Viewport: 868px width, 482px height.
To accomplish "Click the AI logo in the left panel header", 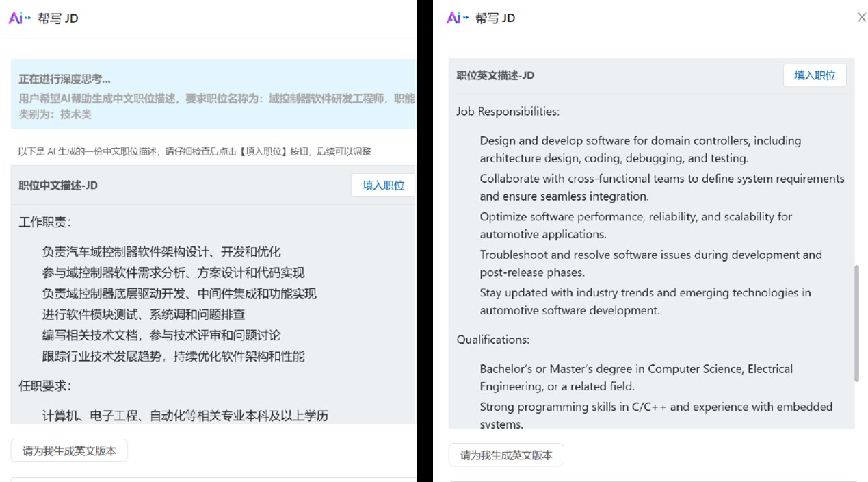I will [x=15, y=18].
